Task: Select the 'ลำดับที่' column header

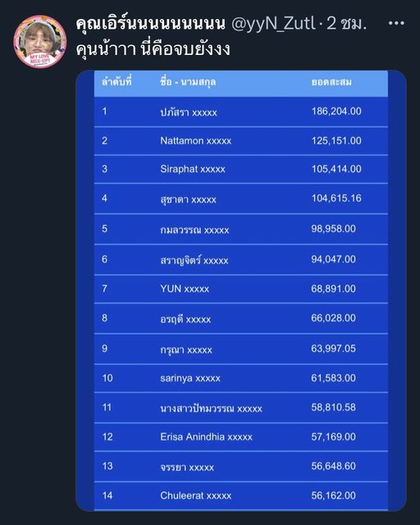Action: [x=116, y=82]
